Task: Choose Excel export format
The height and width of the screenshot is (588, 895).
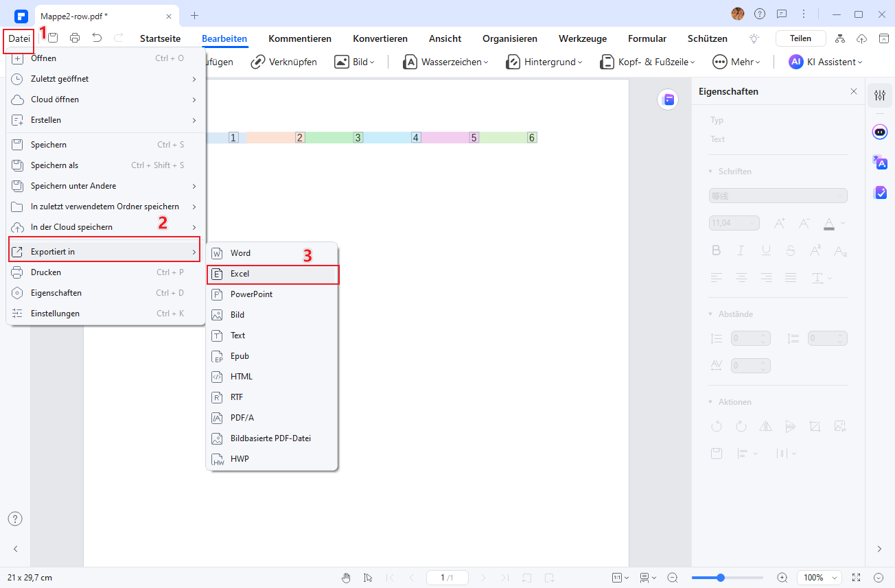Action: click(272, 274)
